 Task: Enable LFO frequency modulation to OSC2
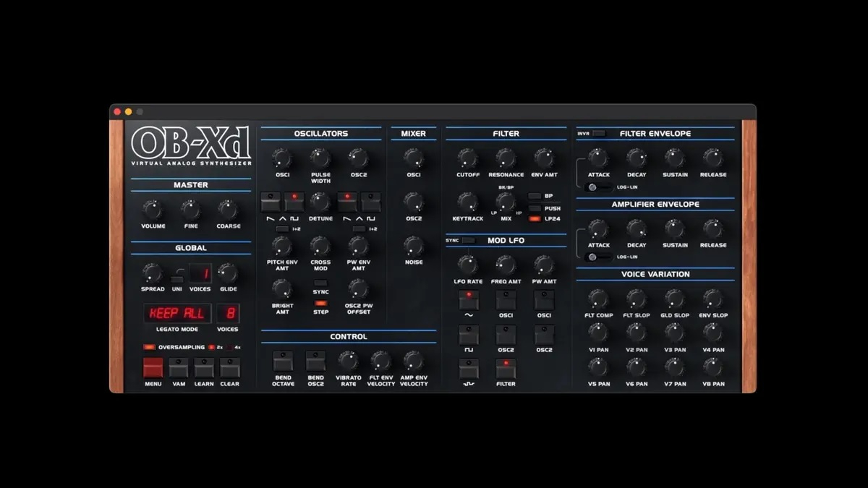coord(506,335)
